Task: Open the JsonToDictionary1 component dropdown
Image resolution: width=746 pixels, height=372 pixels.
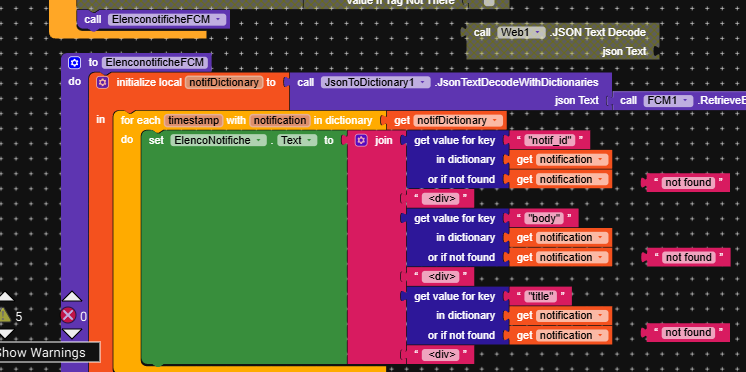Action: [x=375, y=82]
